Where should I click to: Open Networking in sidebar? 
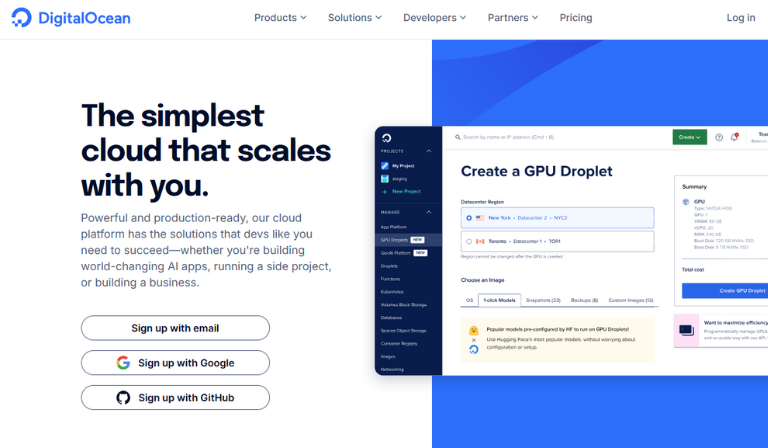(392, 370)
